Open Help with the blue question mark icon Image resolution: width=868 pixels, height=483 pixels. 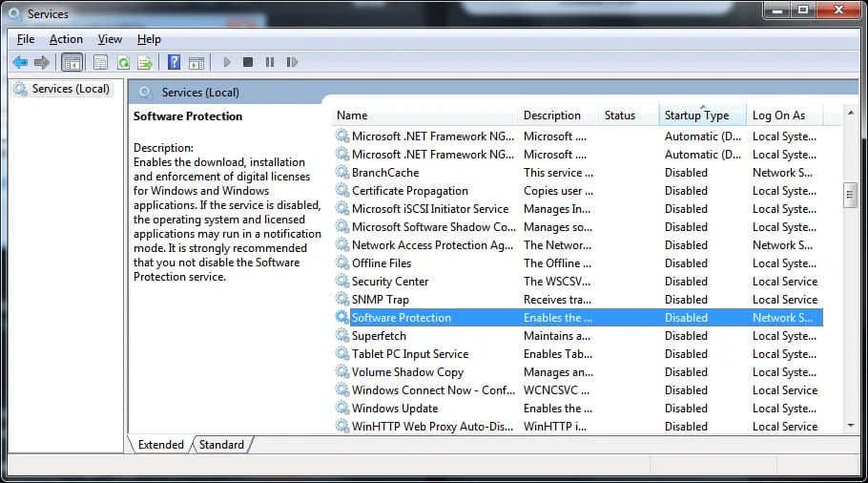[x=174, y=63]
